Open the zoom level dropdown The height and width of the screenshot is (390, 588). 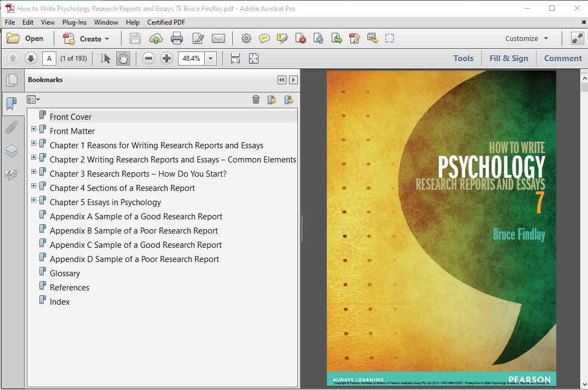point(209,58)
